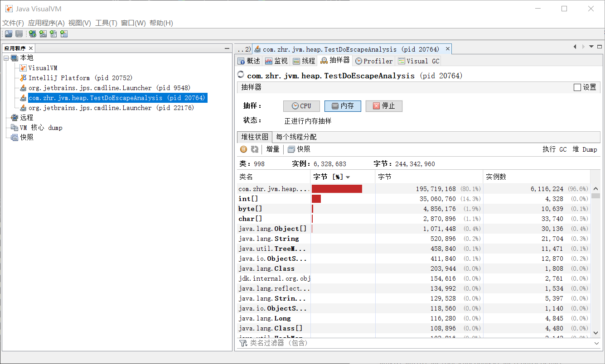Enable the 设置 settings checkbox
Image resolution: width=605 pixels, height=364 pixels.
click(577, 87)
